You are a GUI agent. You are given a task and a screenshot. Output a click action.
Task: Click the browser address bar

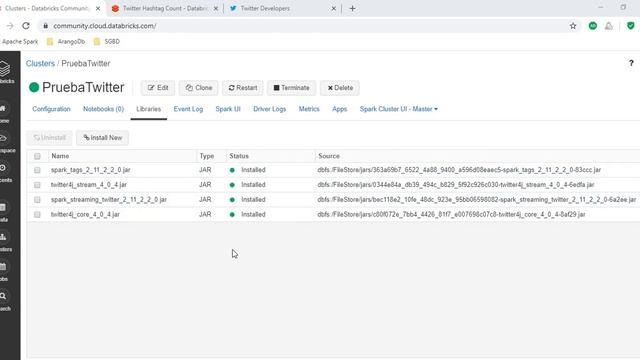(302, 26)
